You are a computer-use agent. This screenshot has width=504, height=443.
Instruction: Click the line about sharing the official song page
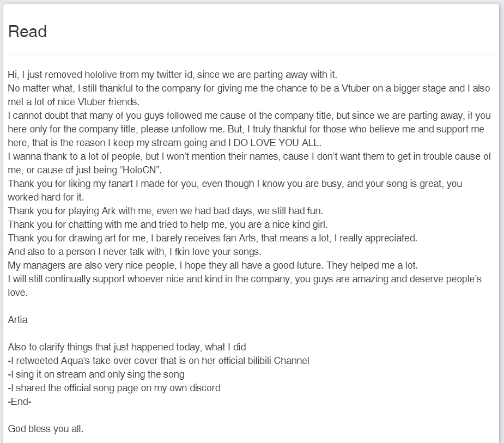(114, 388)
